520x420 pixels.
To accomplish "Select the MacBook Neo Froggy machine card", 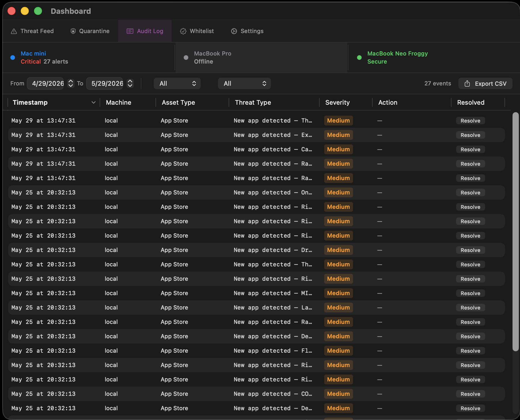I will [x=434, y=58].
